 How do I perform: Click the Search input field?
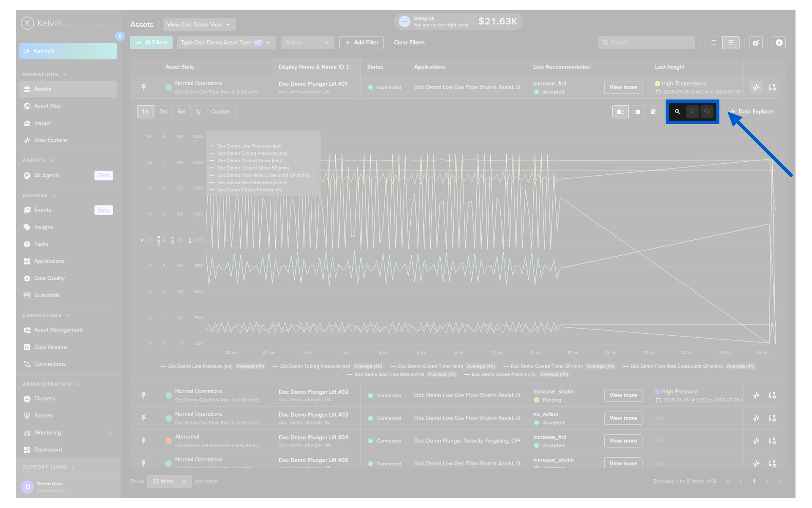[x=646, y=43]
